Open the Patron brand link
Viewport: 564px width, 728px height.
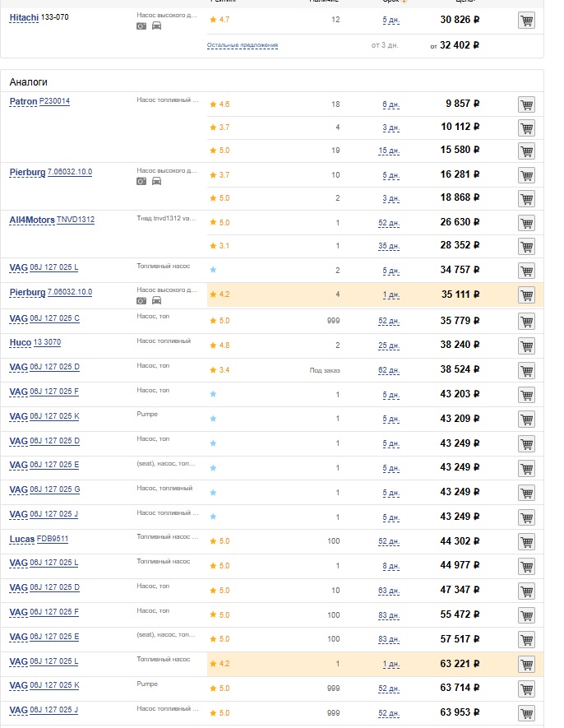23,101
